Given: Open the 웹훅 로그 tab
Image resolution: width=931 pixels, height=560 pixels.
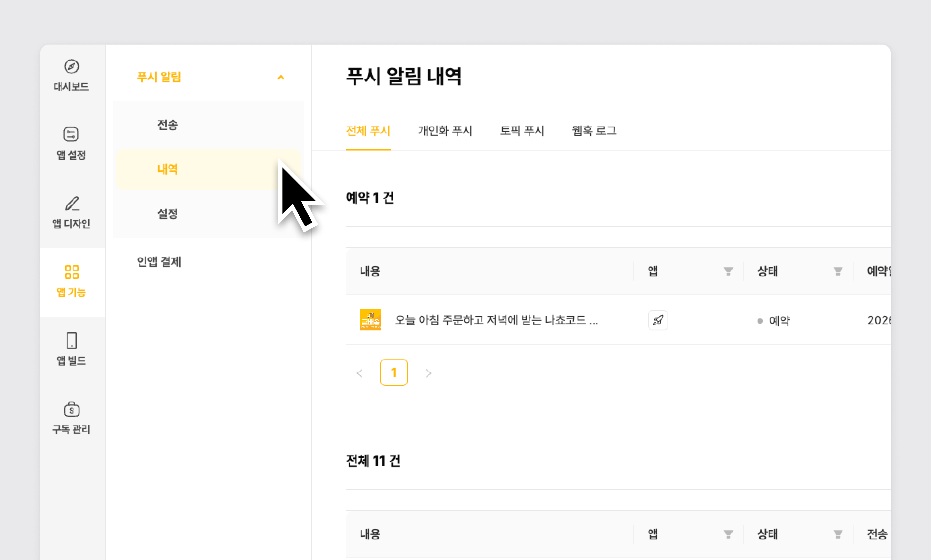Looking at the screenshot, I should pyautogui.click(x=594, y=131).
